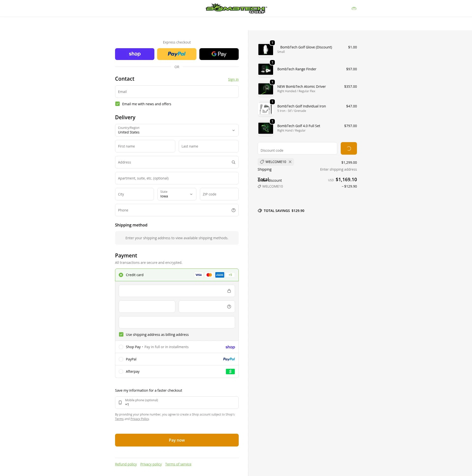Click the BombTech Golf logo
The height and width of the screenshot is (476, 472).
(236, 8)
